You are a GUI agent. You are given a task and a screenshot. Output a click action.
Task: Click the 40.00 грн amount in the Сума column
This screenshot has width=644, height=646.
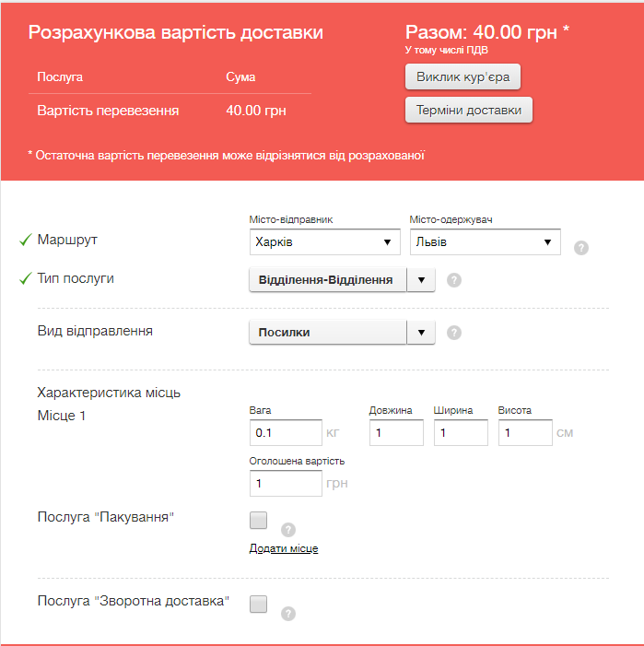pos(256,111)
